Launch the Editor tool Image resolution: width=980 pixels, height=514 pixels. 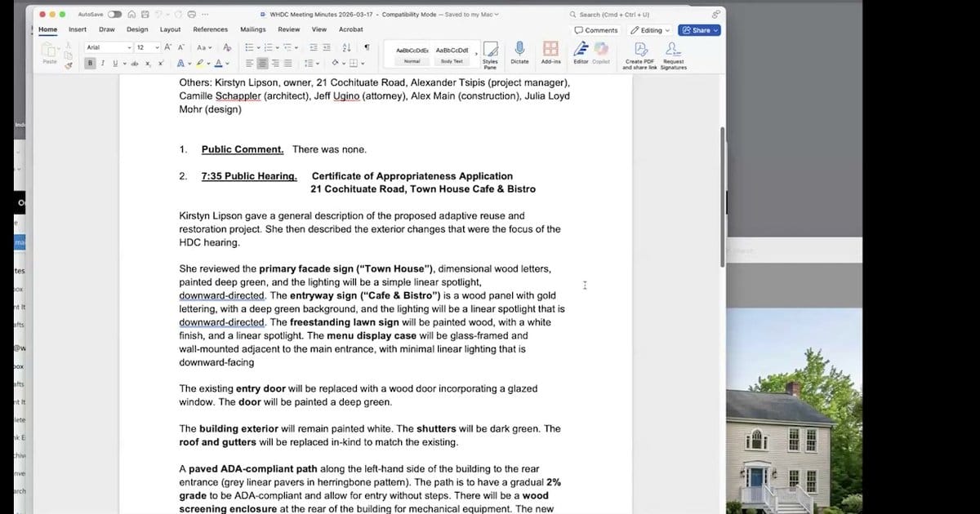tap(581, 52)
